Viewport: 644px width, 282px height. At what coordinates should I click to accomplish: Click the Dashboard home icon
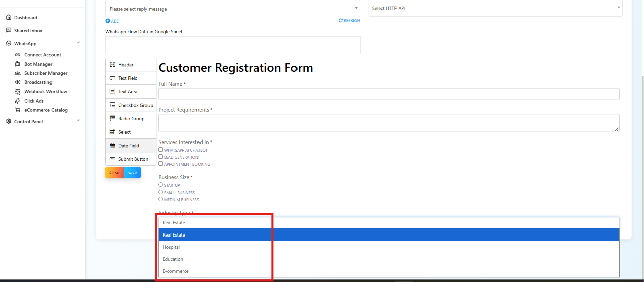point(9,18)
